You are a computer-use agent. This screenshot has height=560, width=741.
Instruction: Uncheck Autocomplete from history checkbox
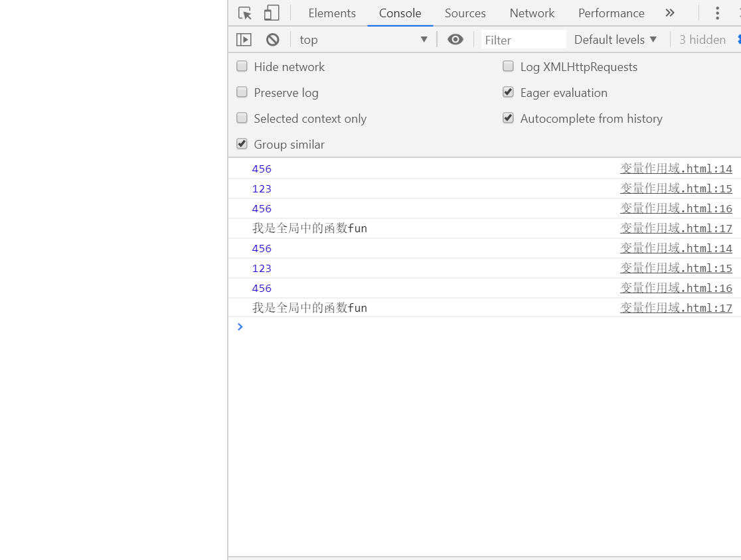[x=508, y=118]
